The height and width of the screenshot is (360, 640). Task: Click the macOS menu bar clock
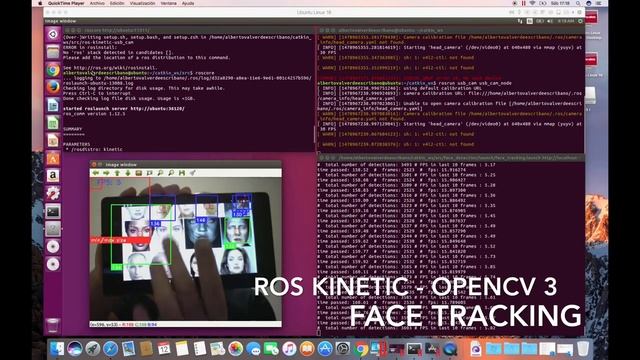point(560,3)
